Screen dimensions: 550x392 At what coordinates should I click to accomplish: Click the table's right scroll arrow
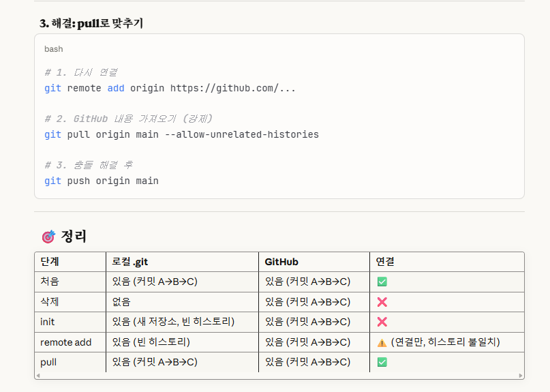(521, 376)
